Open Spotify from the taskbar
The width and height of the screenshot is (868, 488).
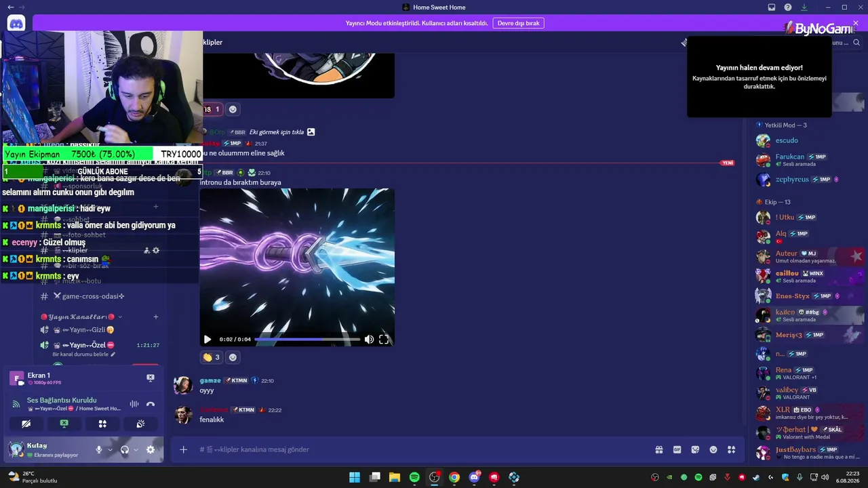[x=414, y=477]
